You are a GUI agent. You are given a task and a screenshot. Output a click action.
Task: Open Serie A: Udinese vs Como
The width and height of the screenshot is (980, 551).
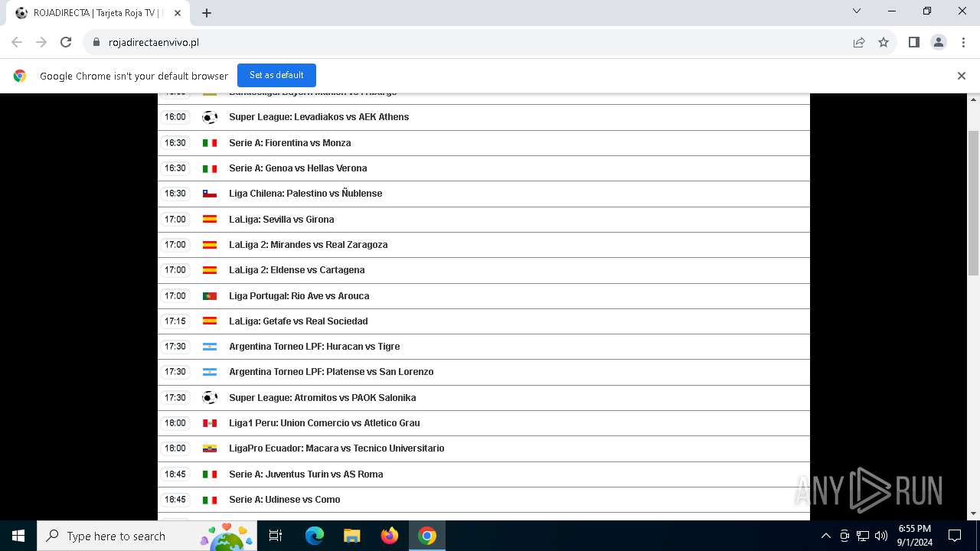(x=484, y=500)
